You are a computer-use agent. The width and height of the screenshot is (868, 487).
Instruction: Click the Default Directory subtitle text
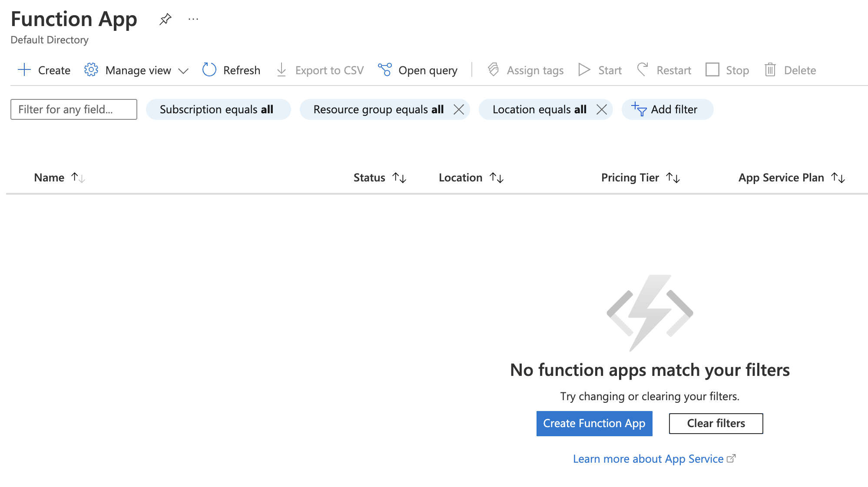pyautogui.click(x=50, y=40)
